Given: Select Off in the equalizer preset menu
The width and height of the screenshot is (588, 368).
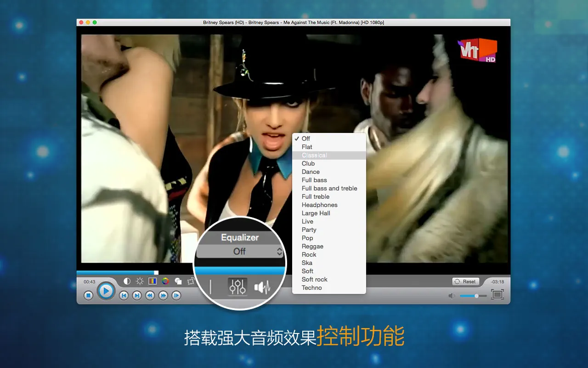Looking at the screenshot, I should (x=329, y=138).
